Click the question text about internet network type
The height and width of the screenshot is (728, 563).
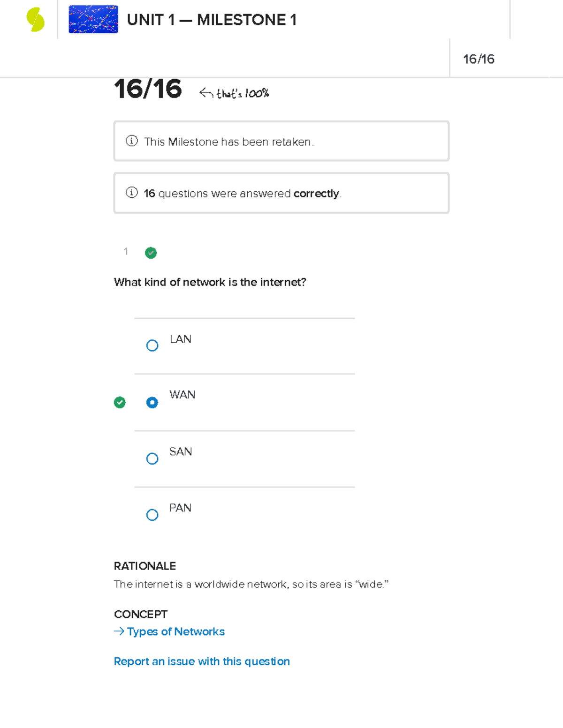210,282
